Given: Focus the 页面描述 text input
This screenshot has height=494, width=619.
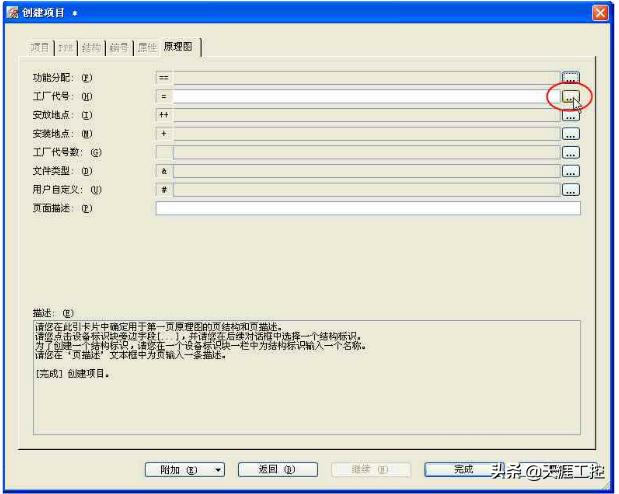Looking at the screenshot, I should 368,208.
